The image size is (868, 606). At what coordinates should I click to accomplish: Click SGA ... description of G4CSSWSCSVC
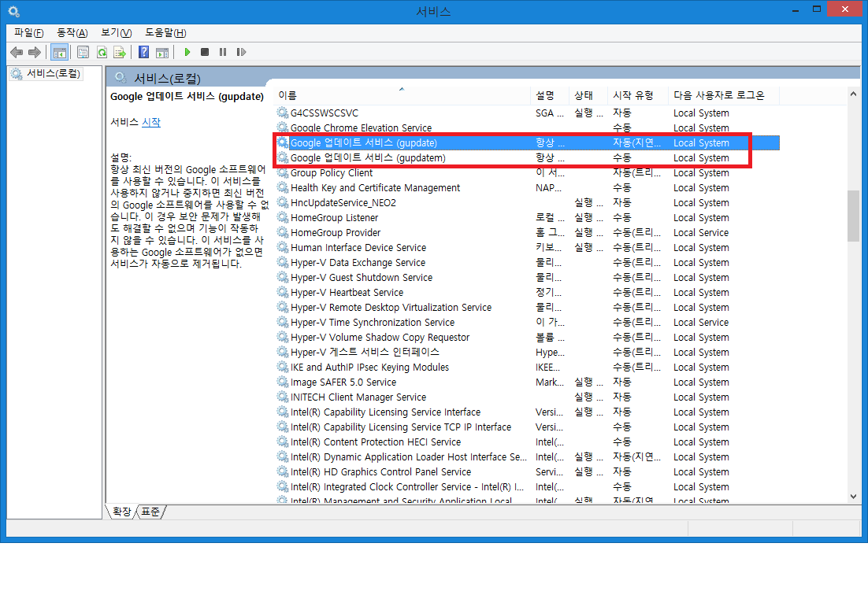550,113
